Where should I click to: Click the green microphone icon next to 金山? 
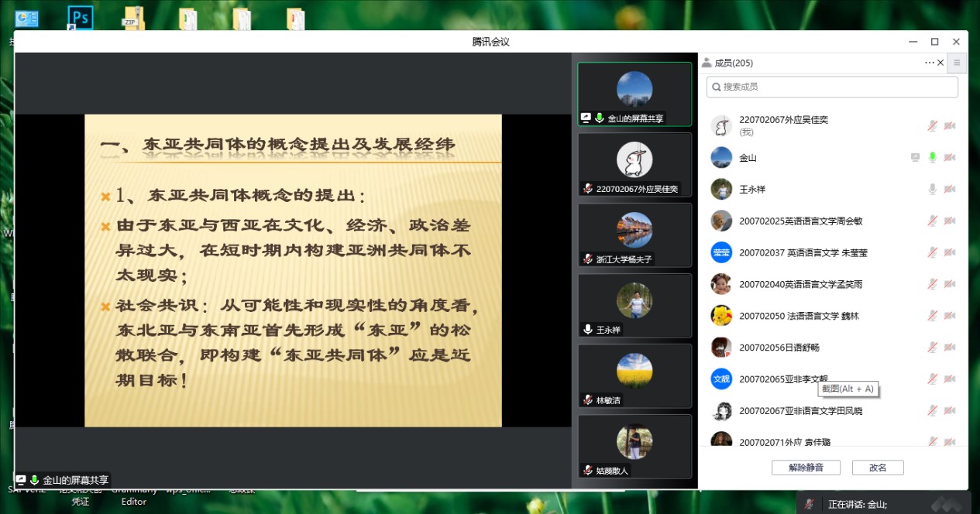pyautogui.click(x=933, y=157)
